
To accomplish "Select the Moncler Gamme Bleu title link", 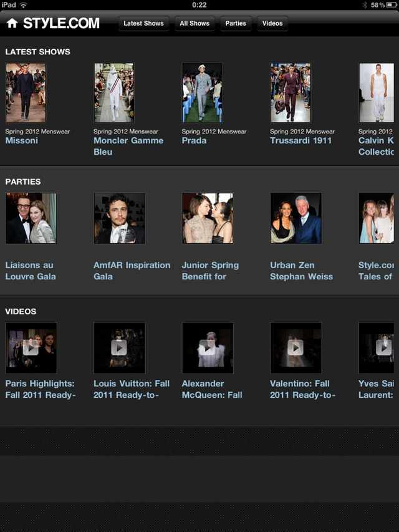I will click(x=128, y=146).
